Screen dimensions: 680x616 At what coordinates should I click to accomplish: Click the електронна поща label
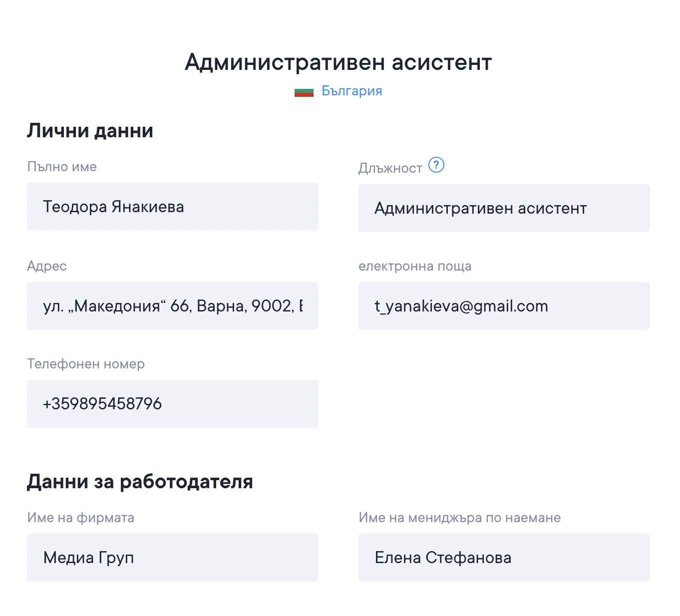point(415,266)
